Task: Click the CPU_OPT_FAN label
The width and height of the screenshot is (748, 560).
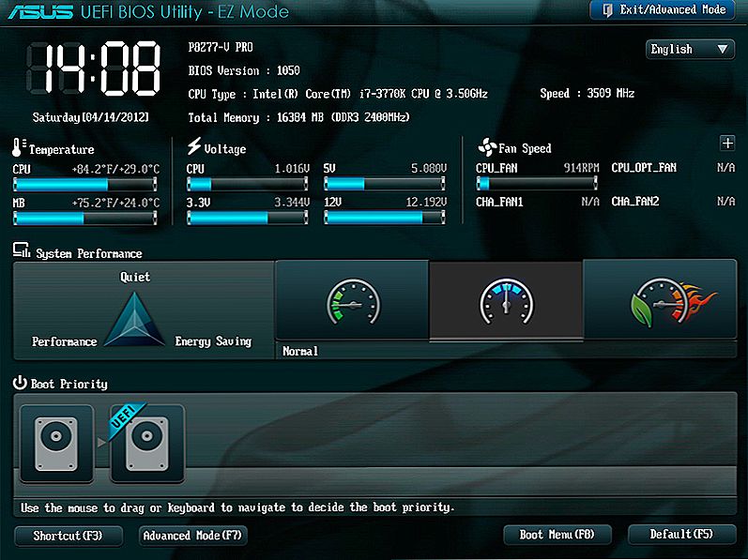Action: point(644,168)
